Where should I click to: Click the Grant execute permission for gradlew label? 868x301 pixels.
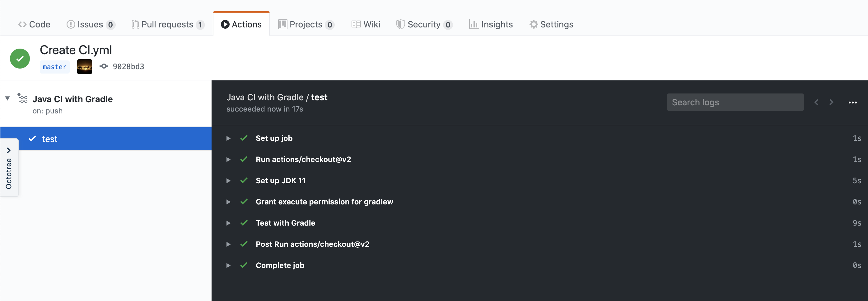pyautogui.click(x=324, y=202)
